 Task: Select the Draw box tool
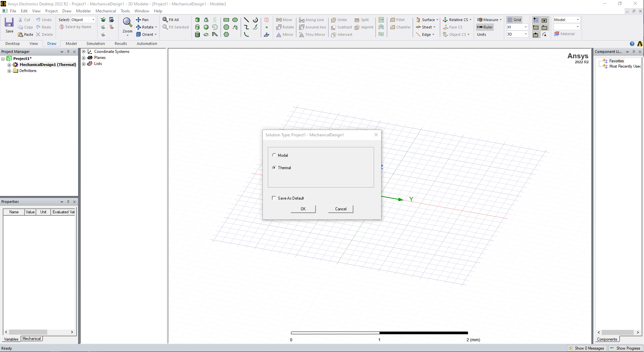click(197, 20)
